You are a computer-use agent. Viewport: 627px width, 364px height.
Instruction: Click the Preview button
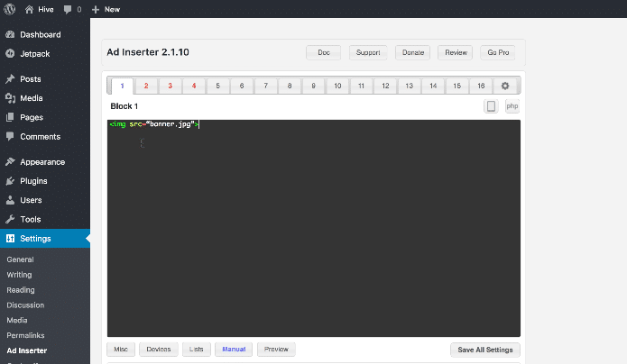276,350
